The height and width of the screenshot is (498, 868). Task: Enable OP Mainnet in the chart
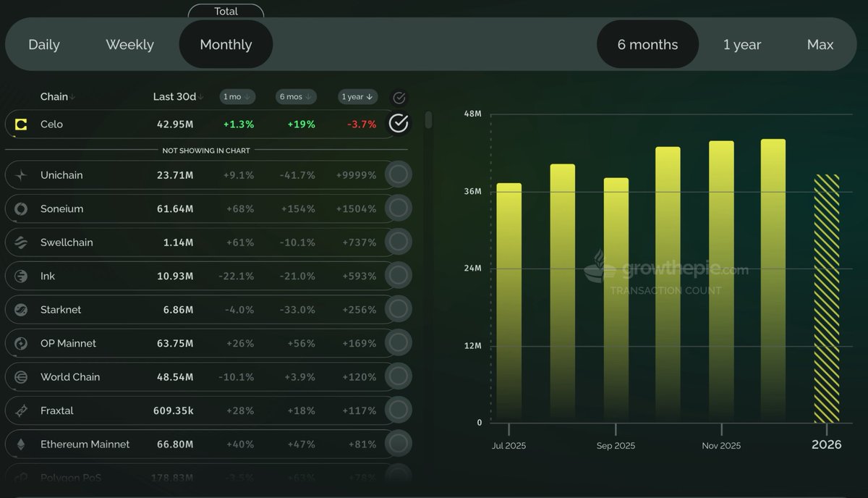(x=399, y=343)
